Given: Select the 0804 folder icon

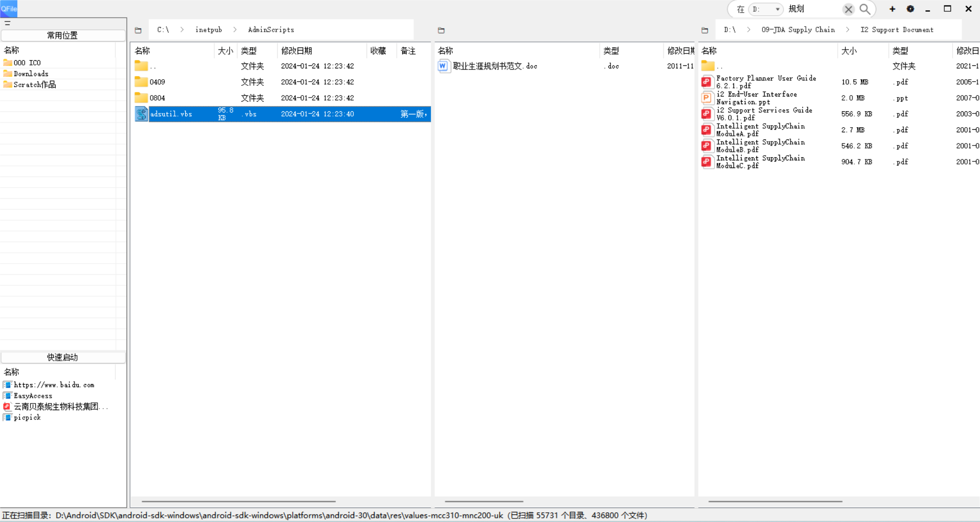Looking at the screenshot, I should coord(141,98).
